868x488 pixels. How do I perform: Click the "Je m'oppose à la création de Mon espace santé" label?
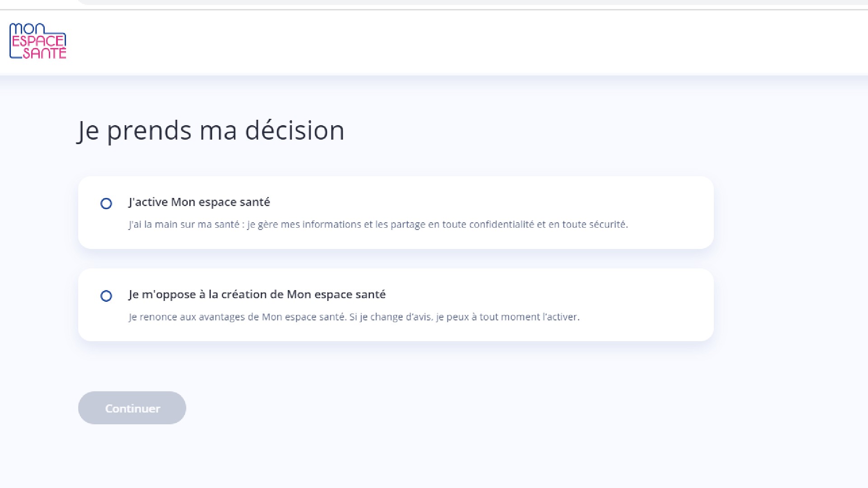point(257,294)
